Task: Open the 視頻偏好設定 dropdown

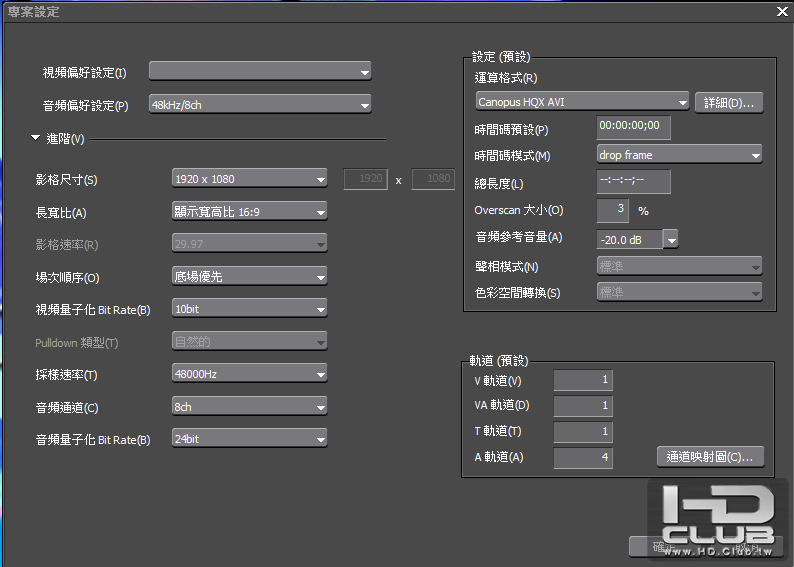Action: pyautogui.click(x=260, y=71)
